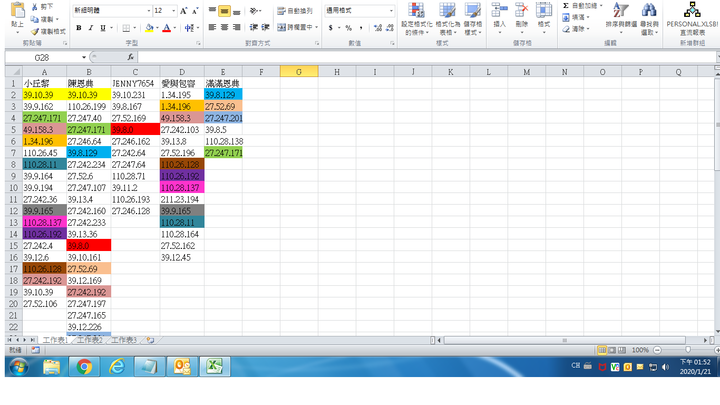Open the font name dropdown (新細明體)

(x=149, y=11)
